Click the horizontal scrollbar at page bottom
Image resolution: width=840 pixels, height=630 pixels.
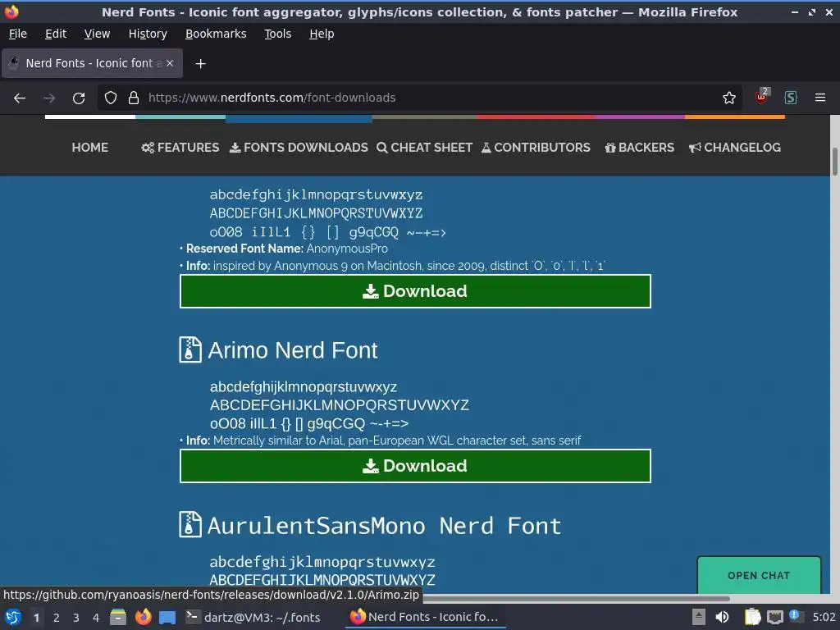tap(576, 598)
